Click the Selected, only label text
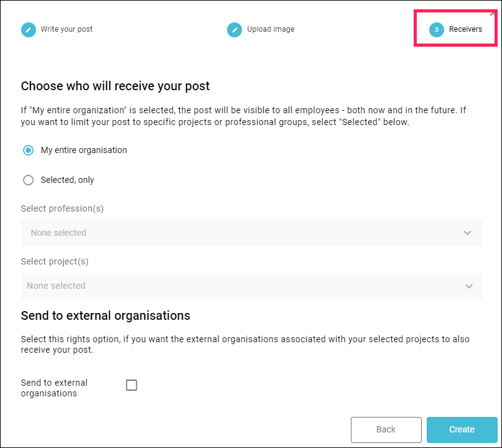The height and width of the screenshot is (448, 502). [67, 180]
